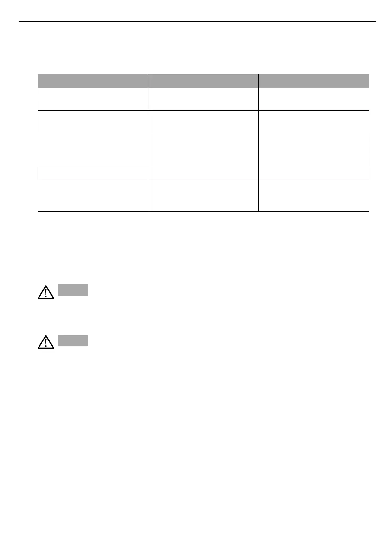Pick the thin fourth row's first cell
Screen dimensions: 392x554
pos(93,173)
